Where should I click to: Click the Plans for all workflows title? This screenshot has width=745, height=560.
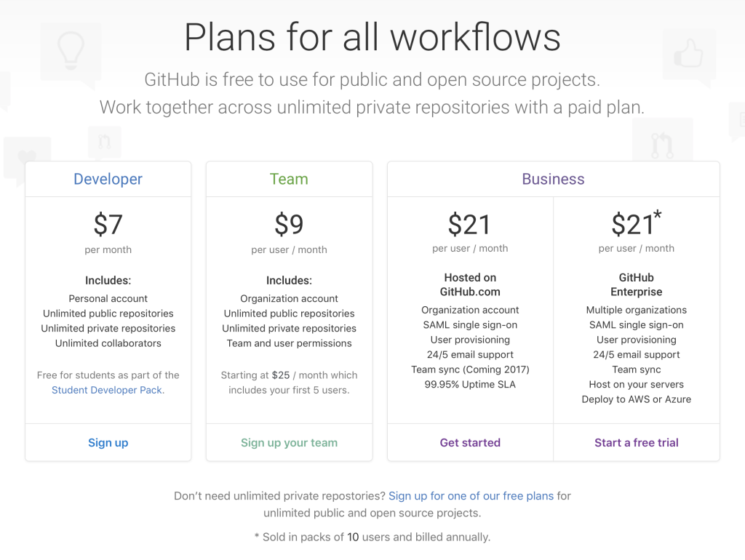[372, 37]
